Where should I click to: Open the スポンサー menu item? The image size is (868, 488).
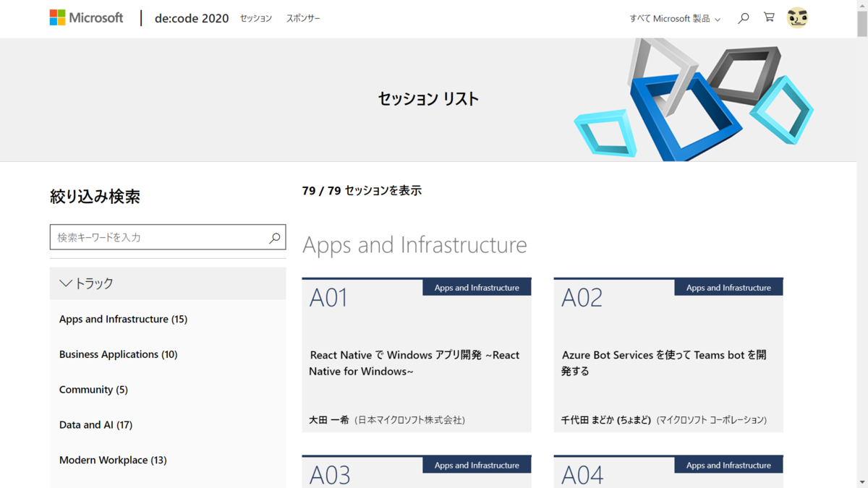303,18
